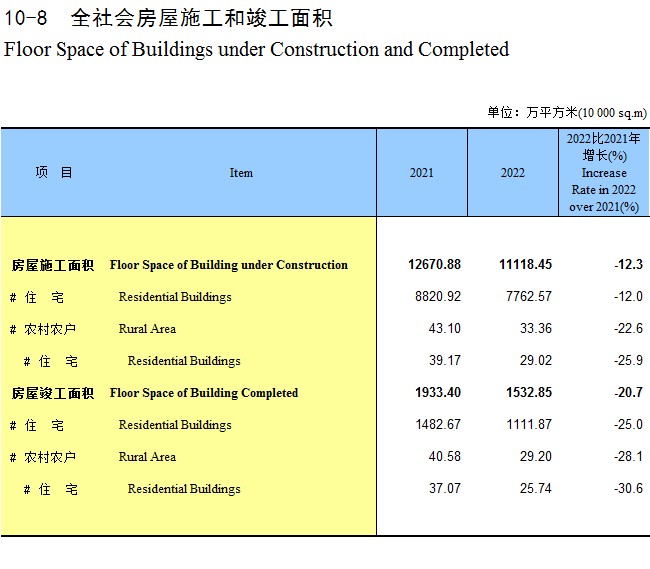Viewport: 650px width, 569px height.
Task: Select the 8820.92 residential value
Action: click(x=438, y=296)
